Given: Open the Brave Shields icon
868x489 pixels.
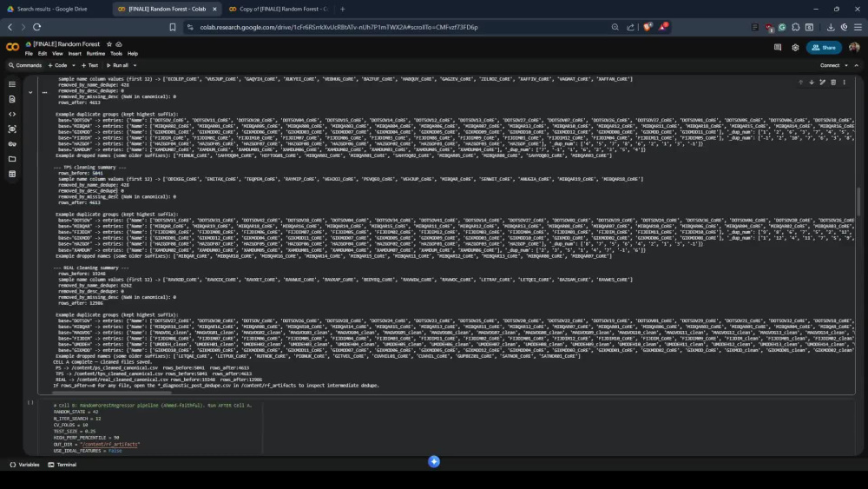Looking at the screenshot, I should click(648, 27).
